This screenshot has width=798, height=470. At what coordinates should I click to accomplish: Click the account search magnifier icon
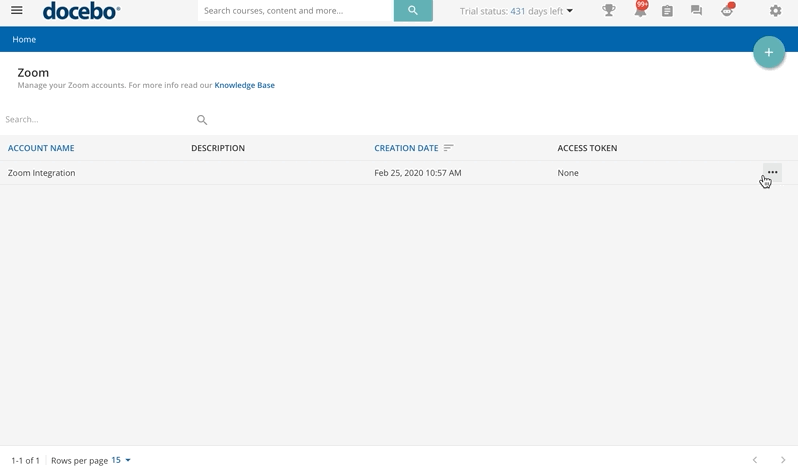(202, 120)
